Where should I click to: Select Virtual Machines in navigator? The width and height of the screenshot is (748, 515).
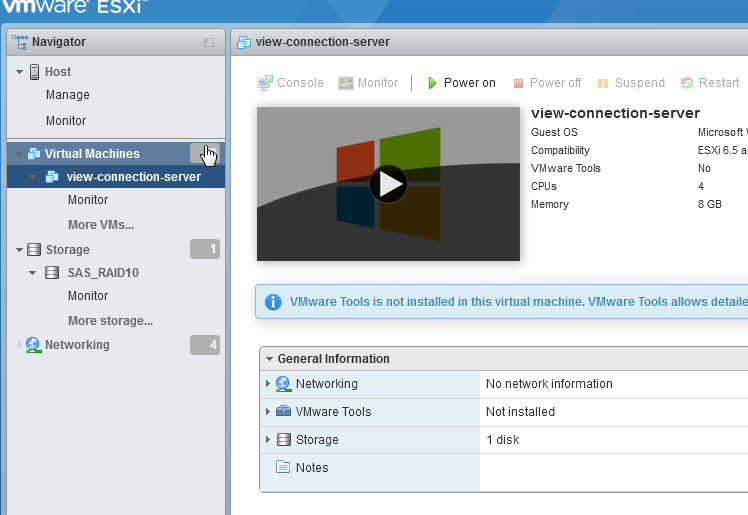tap(92, 154)
